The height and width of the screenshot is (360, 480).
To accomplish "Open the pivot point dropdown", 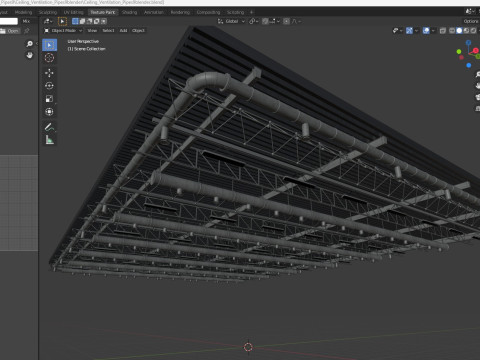I will point(254,21).
